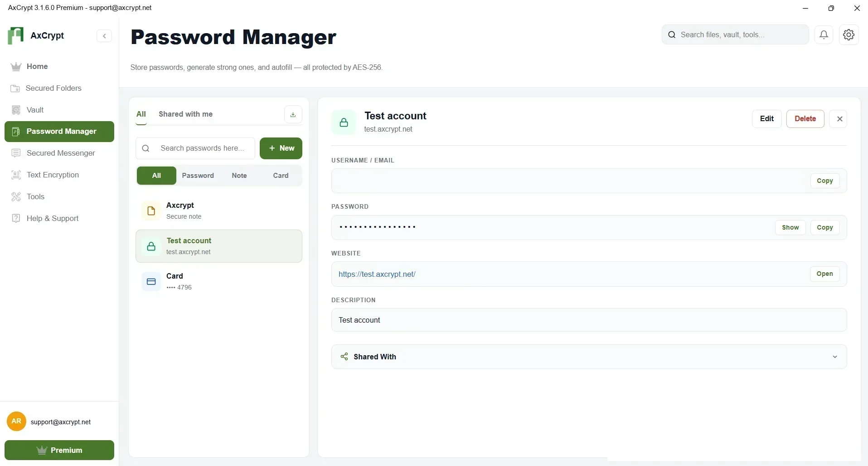
Task: Click the import download icon button
Action: pyautogui.click(x=293, y=114)
